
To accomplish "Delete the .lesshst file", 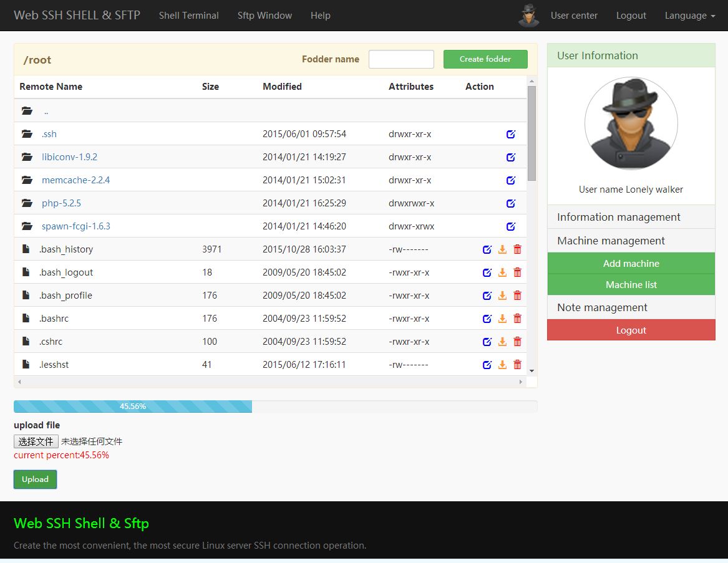I will pyautogui.click(x=517, y=365).
